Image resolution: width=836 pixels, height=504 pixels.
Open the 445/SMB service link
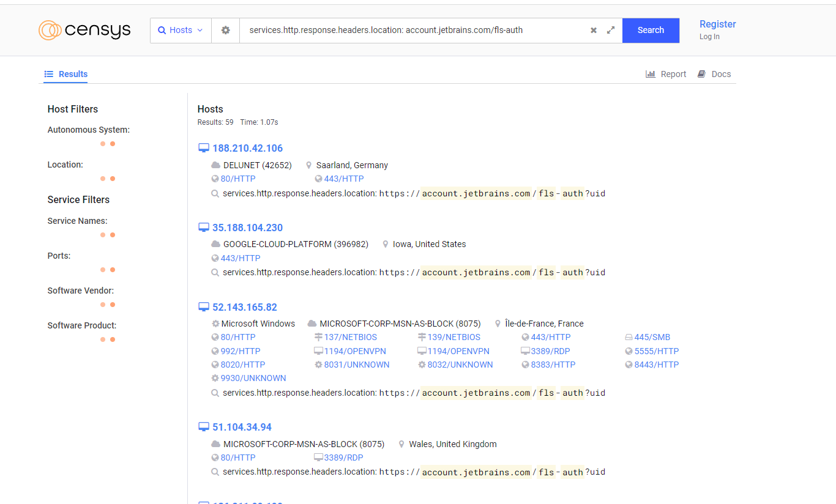[x=652, y=337]
